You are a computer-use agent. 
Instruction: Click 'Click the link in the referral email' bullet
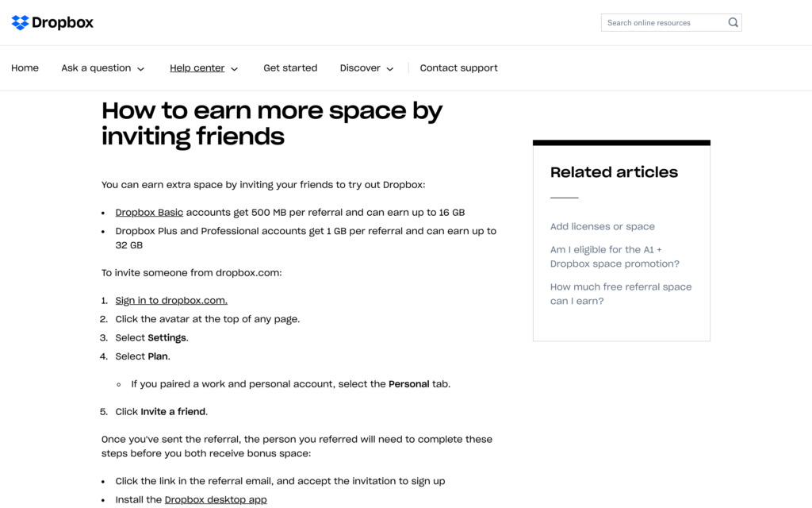click(280, 481)
